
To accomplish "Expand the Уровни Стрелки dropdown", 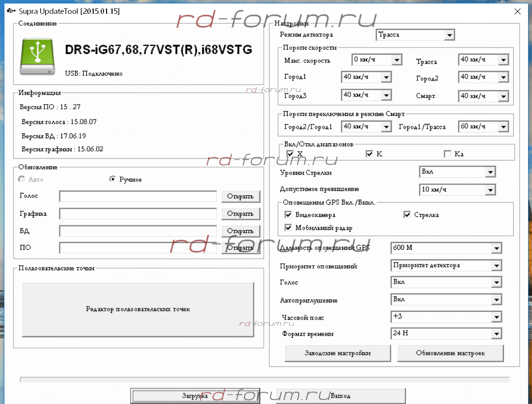I will 457,172.
